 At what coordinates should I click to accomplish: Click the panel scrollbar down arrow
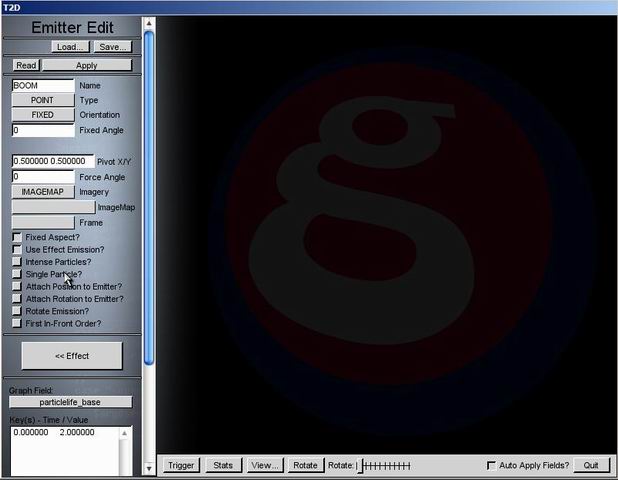[149, 469]
